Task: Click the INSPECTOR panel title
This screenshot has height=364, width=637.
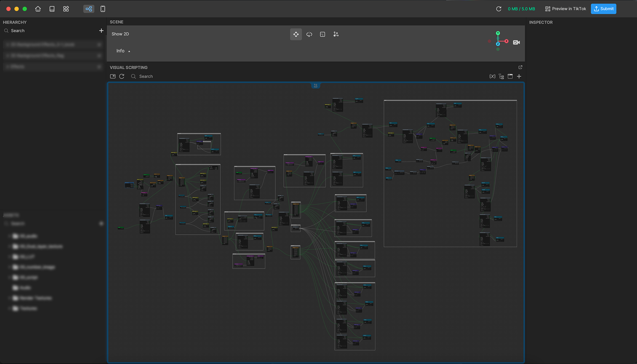Action: tap(541, 23)
